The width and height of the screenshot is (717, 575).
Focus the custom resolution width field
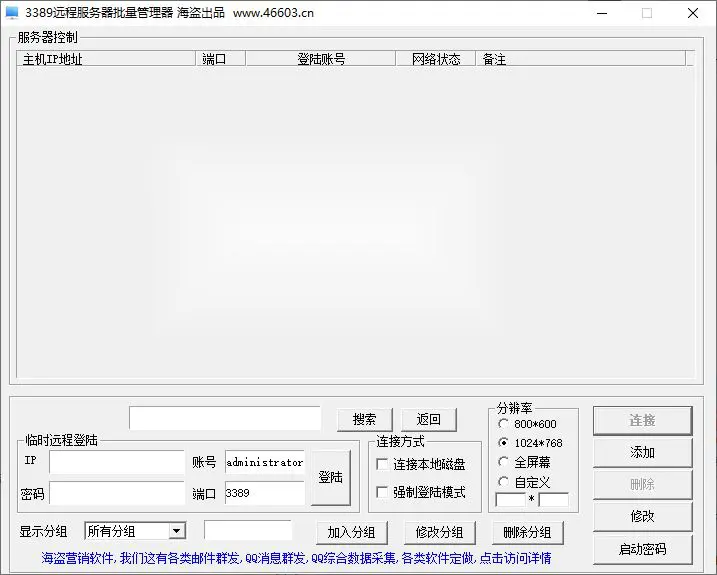(510, 500)
